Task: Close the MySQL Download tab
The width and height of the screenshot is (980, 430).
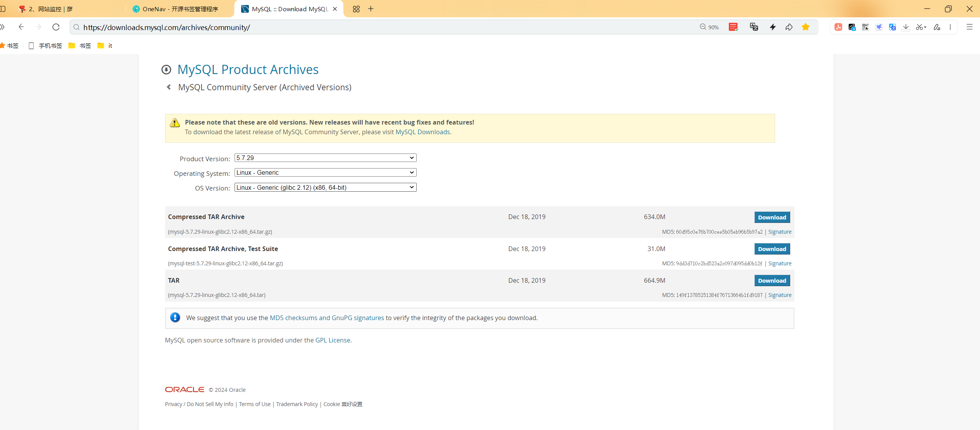Action: pyautogui.click(x=335, y=9)
